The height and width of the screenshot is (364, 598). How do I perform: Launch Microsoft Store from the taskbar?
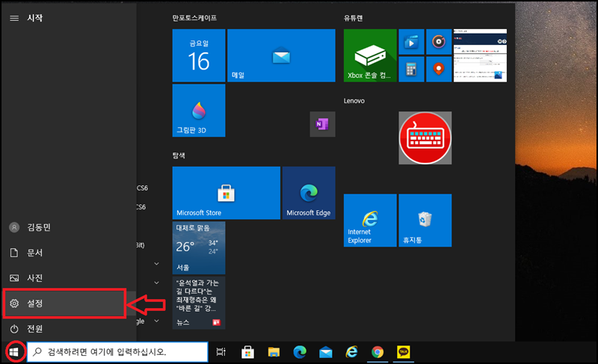click(x=248, y=352)
